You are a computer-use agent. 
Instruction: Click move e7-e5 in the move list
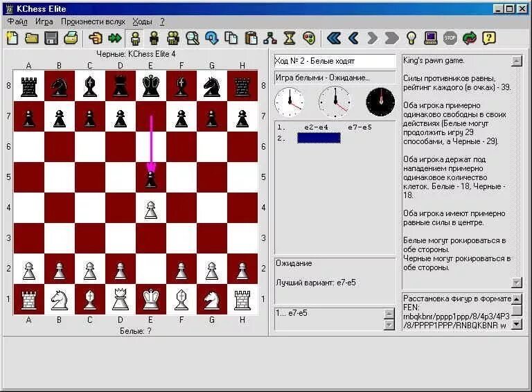point(360,127)
